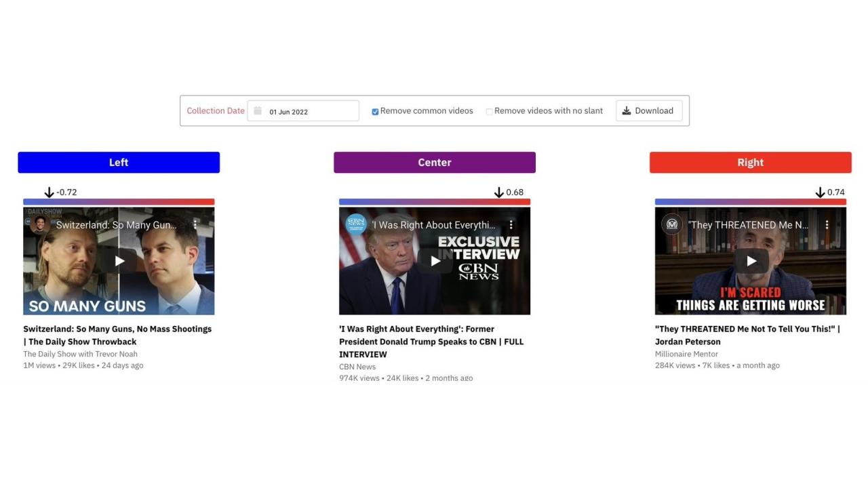Click the Download button
The image size is (868, 488).
[648, 111]
